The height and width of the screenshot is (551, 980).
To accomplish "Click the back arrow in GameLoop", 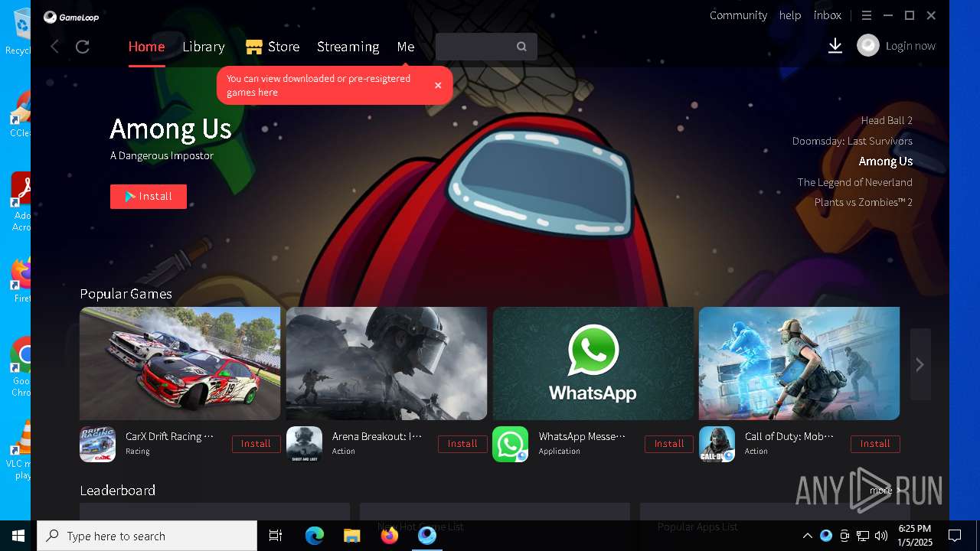I will 54,47.
